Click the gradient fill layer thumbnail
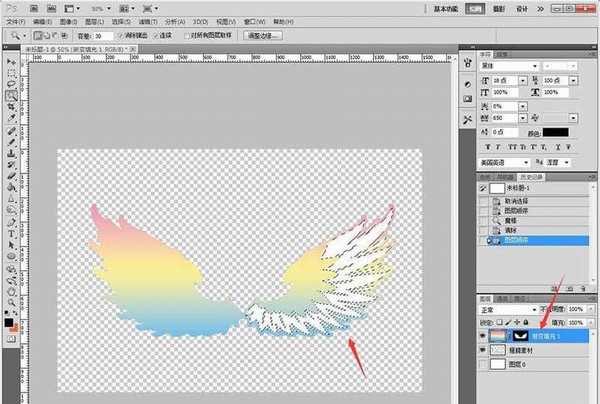Image resolution: width=600 pixels, height=404 pixels. 496,336
